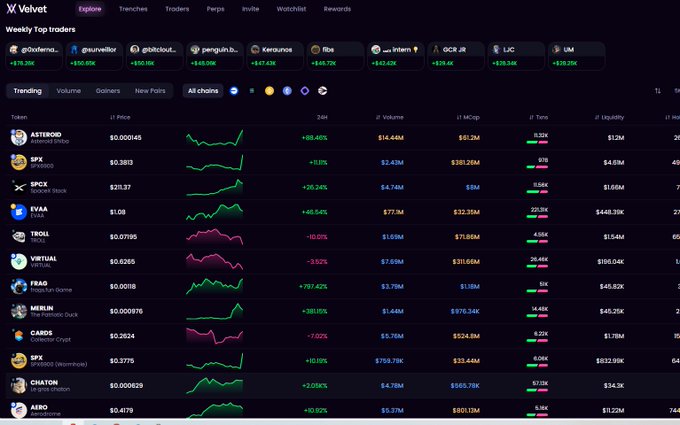Open ASTEROID price sparkline chart
This screenshot has width=680, height=425.
click(215, 137)
